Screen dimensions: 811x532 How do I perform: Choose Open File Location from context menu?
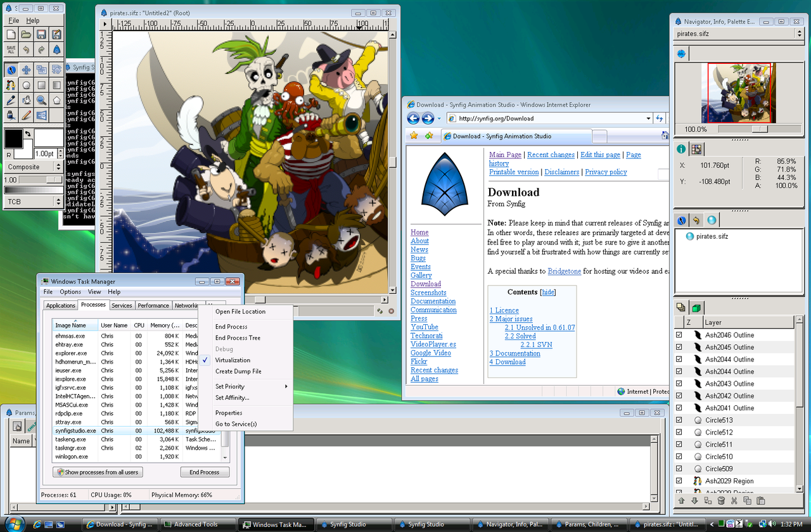coord(240,312)
